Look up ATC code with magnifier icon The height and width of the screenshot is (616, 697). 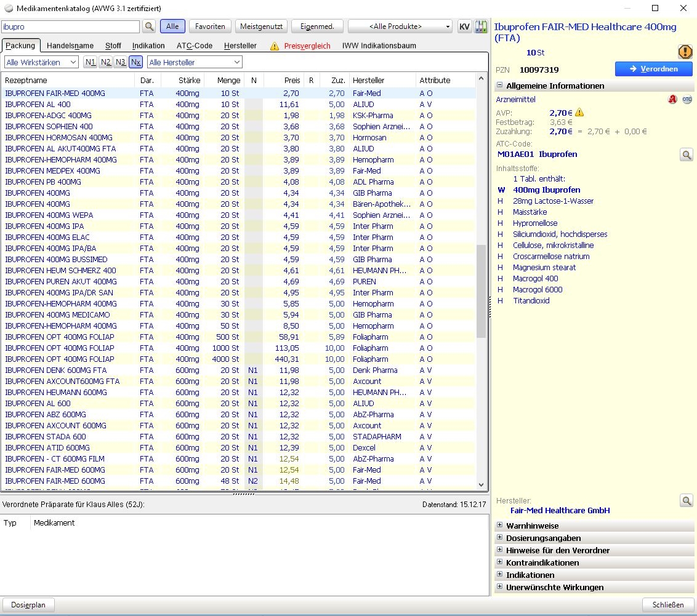pyautogui.click(x=686, y=154)
